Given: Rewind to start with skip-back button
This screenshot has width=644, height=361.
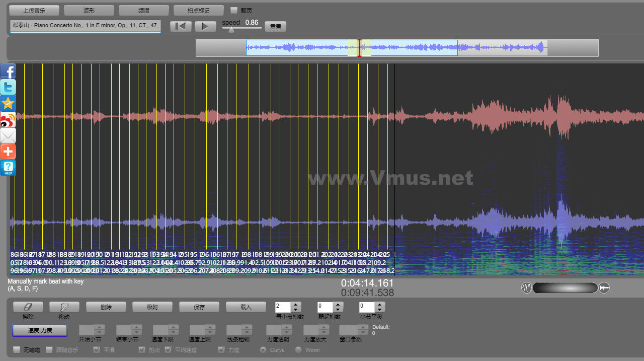Looking at the screenshot, I should click(181, 26).
